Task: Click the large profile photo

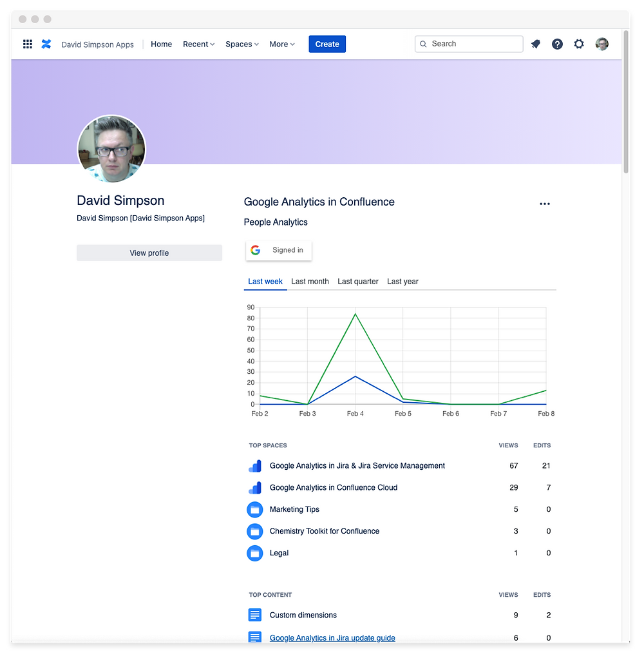Action: click(111, 149)
